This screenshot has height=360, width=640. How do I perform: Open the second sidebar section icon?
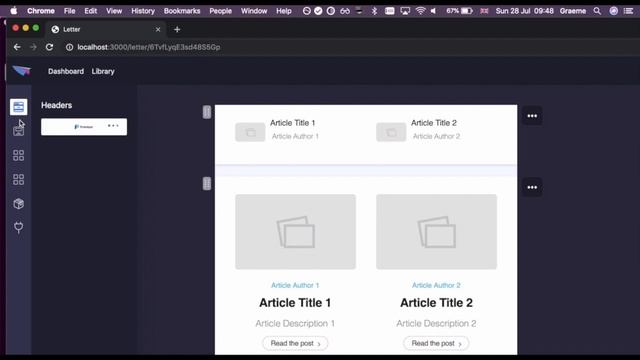pos(18,131)
